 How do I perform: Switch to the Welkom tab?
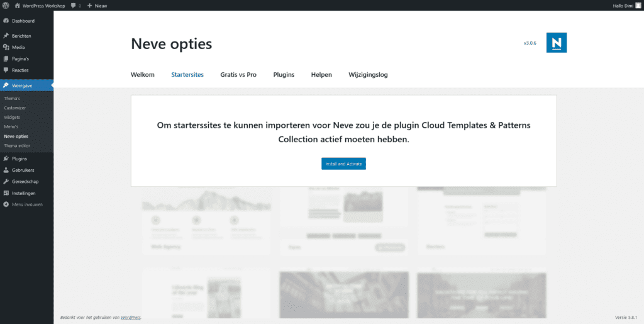(143, 75)
